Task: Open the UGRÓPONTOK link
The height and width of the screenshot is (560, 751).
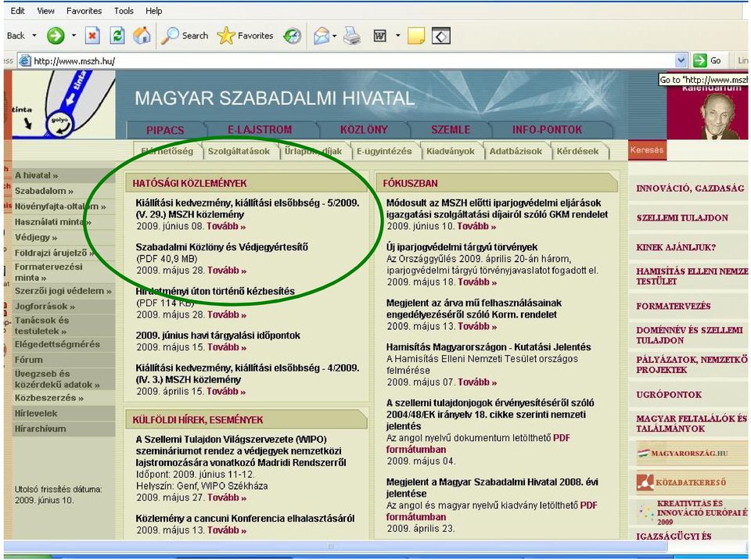Action: (669, 395)
